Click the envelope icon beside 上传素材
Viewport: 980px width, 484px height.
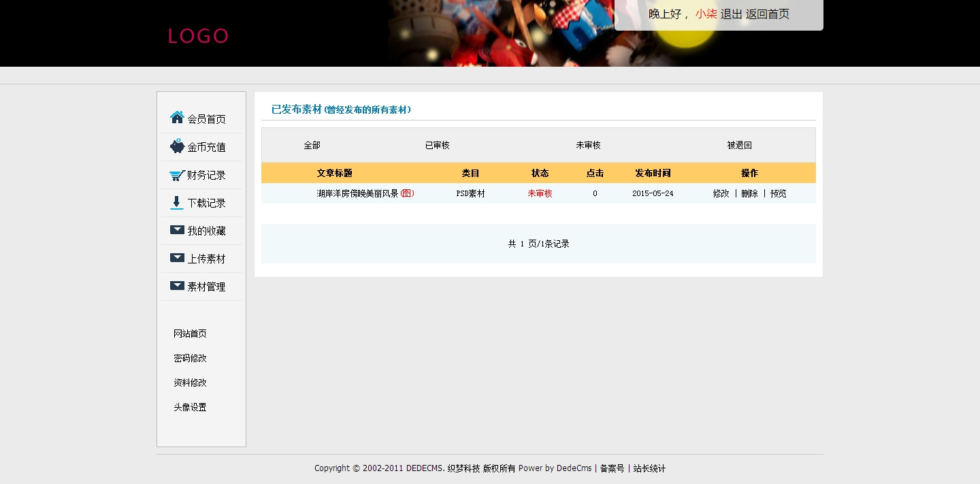[177, 258]
